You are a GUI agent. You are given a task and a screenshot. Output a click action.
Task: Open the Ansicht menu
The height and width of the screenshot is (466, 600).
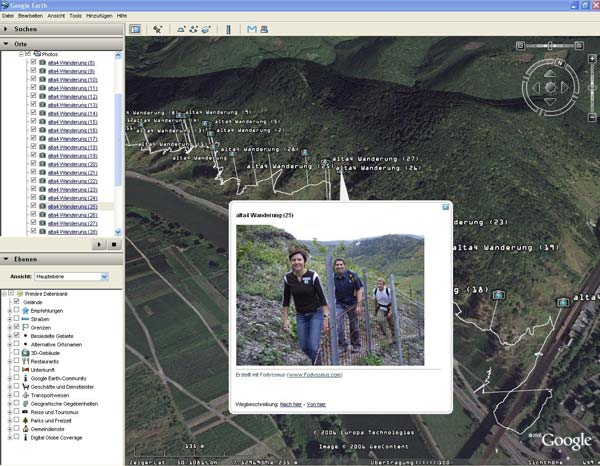coord(56,16)
